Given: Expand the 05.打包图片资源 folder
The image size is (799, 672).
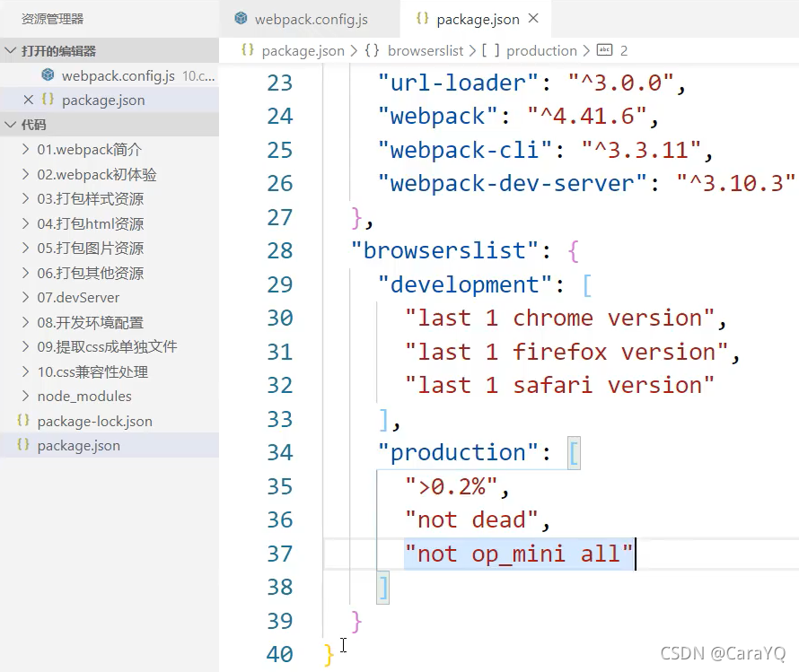Looking at the screenshot, I should (x=110, y=249).
